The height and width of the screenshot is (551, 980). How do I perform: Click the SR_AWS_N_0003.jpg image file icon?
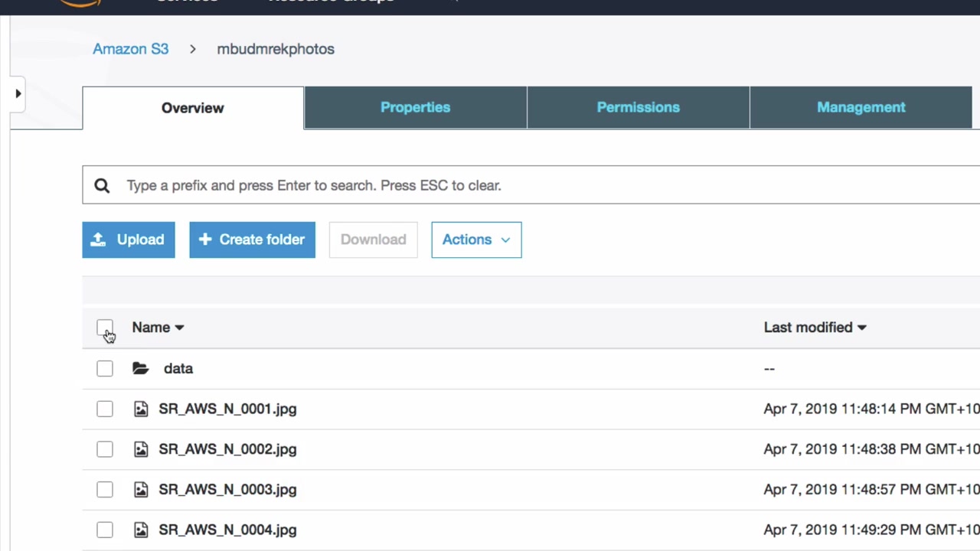pos(141,490)
